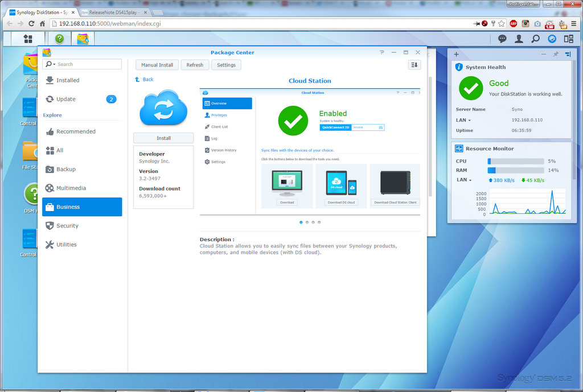Expand the search filter dropdown arrow

54,64
